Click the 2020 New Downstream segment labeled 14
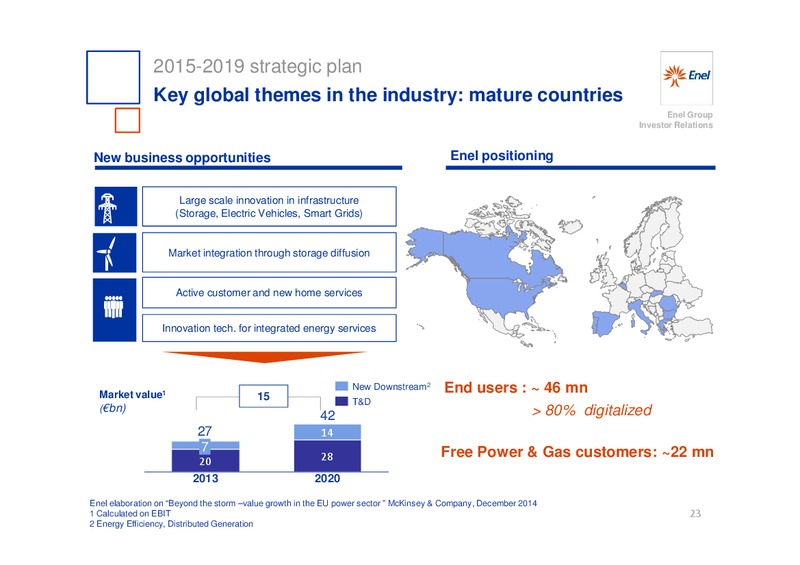 tap(327, 432)
